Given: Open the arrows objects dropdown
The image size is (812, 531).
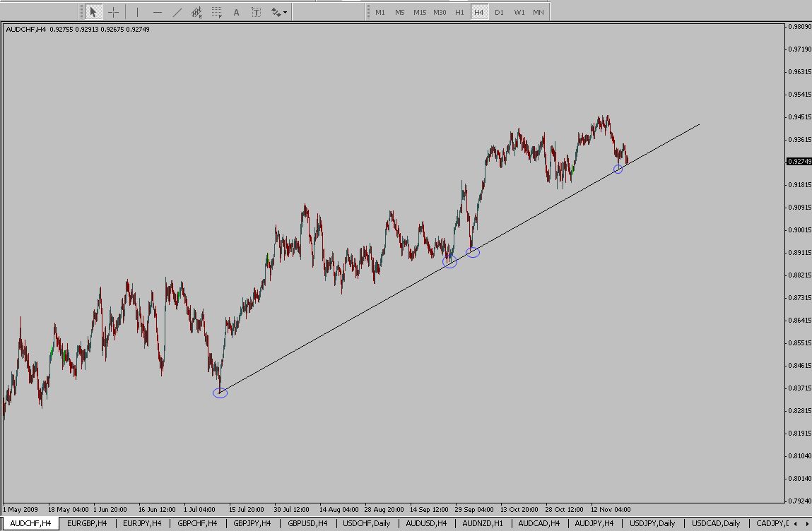Looking at the screenshot, I should click(x=279, y=12).
